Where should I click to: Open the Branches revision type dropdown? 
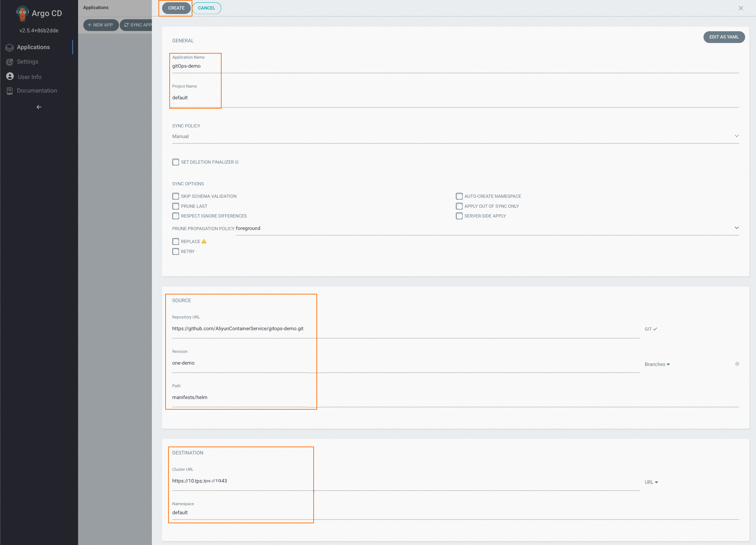point(657,364)
